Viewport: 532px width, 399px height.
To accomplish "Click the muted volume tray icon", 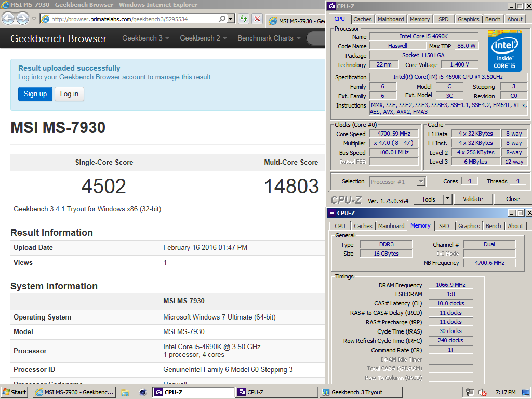I will 483,393.
